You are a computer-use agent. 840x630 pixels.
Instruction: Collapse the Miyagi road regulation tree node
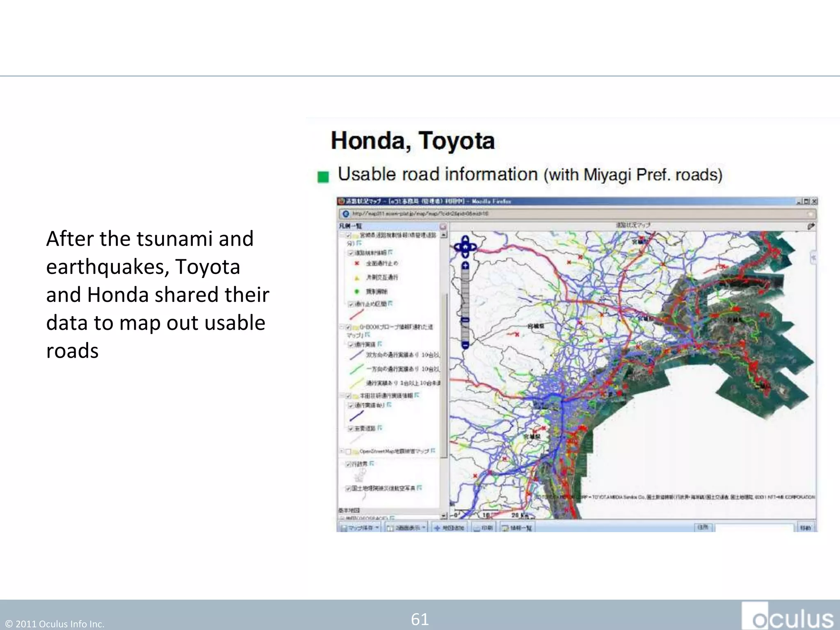click(x=342, y=235)
